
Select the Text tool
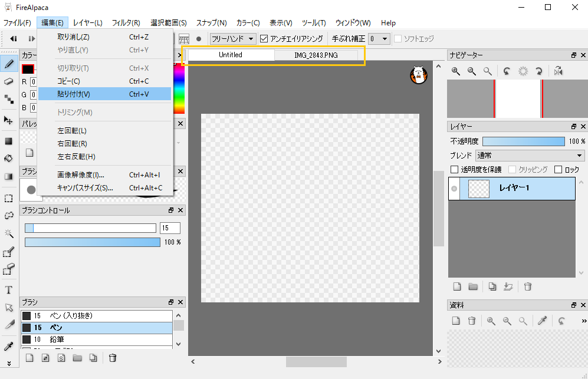click(x=9, y=290)
